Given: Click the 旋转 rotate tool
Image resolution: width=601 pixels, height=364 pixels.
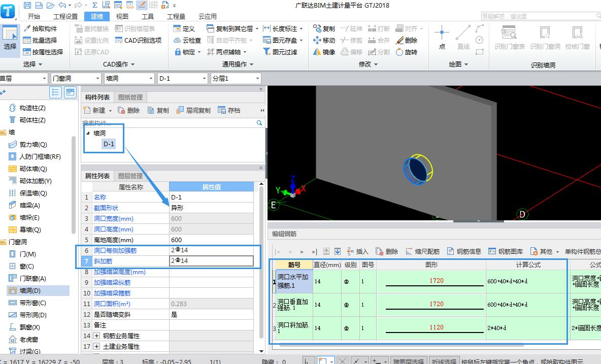Looking at the screenshot, I should point(406,52).
